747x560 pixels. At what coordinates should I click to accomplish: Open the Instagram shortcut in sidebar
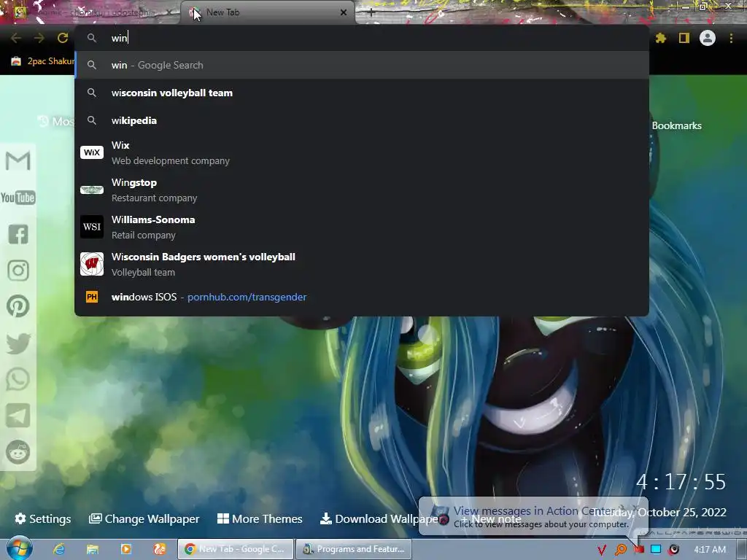pyautogui.click(x=18, y=271)
